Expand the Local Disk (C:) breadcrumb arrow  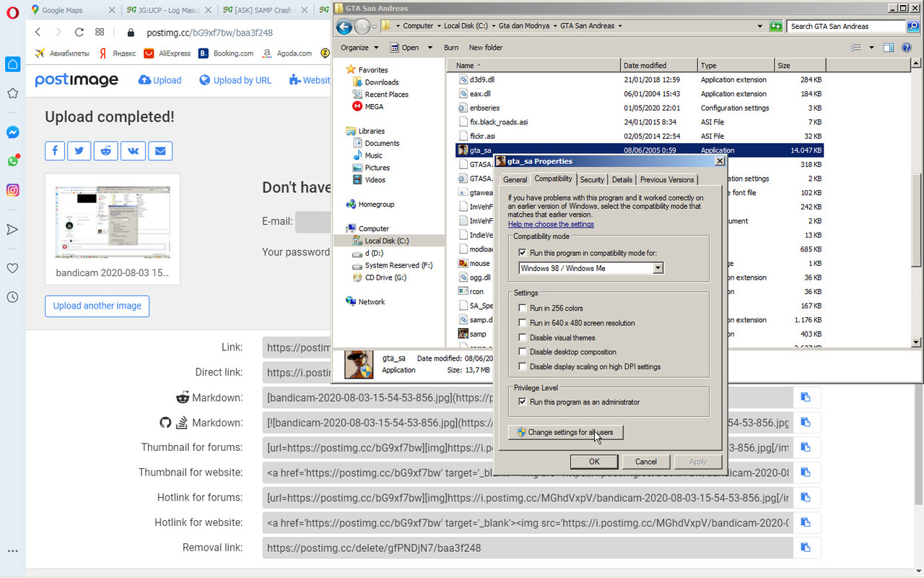494,26
